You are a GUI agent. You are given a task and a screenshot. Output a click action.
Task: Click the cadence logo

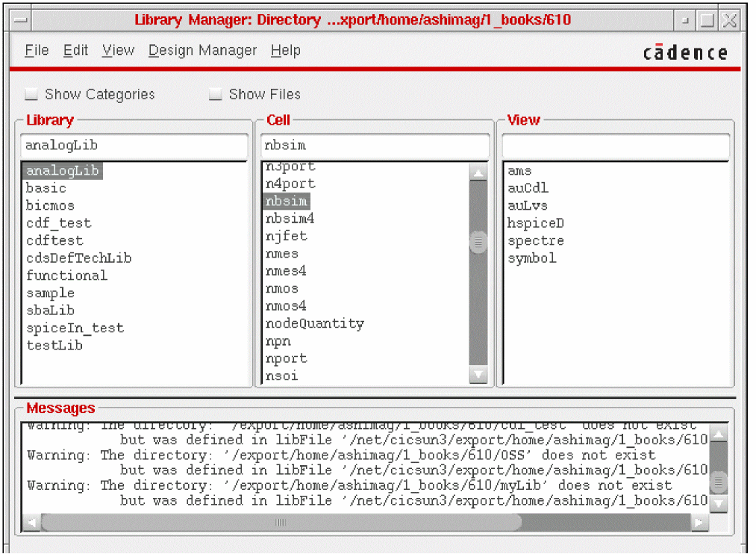[685, 52]
